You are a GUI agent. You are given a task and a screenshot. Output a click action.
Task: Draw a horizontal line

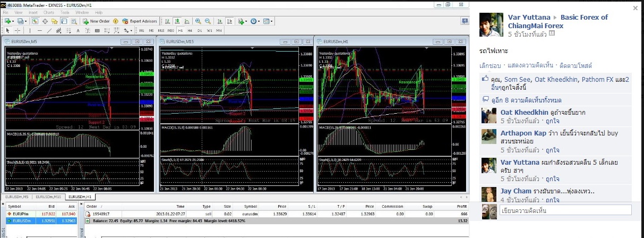click(x=39, y=30)
